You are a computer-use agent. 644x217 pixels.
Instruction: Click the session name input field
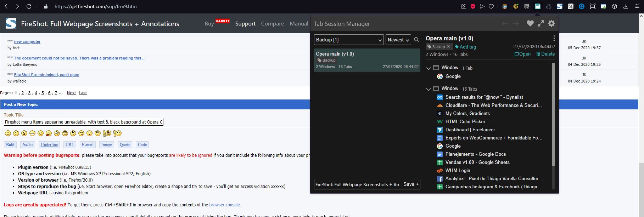pos(357,184)
